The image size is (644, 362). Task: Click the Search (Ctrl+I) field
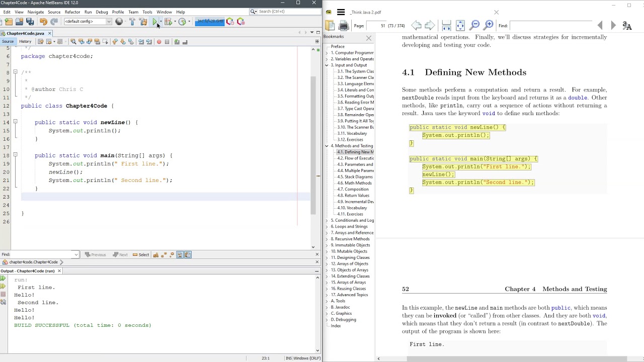click(x=285, y=12)
